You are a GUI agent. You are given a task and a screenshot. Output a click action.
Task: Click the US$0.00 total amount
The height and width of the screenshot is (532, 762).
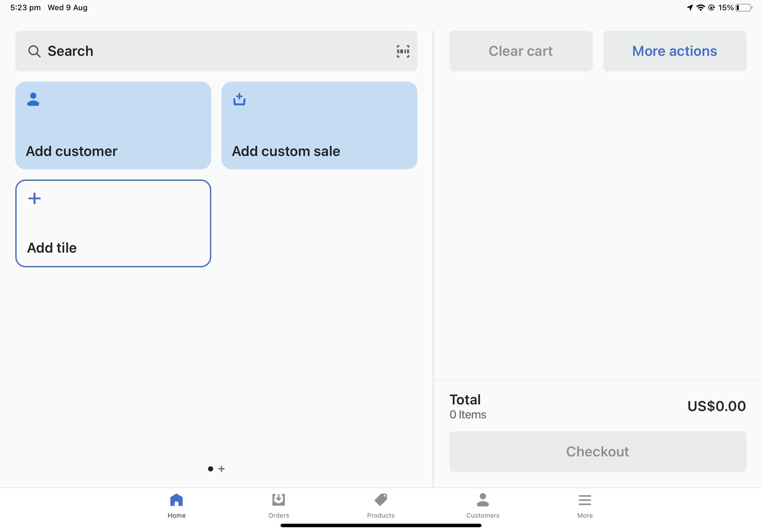click(717, 406)
